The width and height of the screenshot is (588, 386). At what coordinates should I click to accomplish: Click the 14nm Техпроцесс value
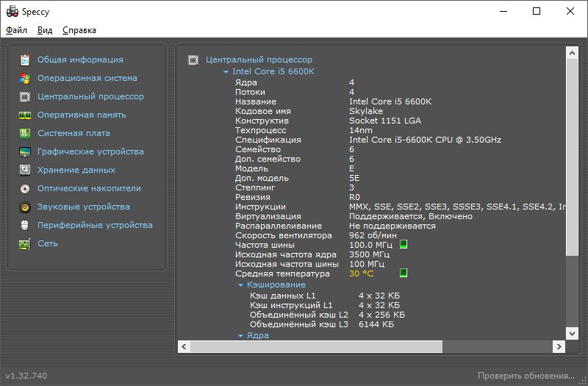coord(361,130)
